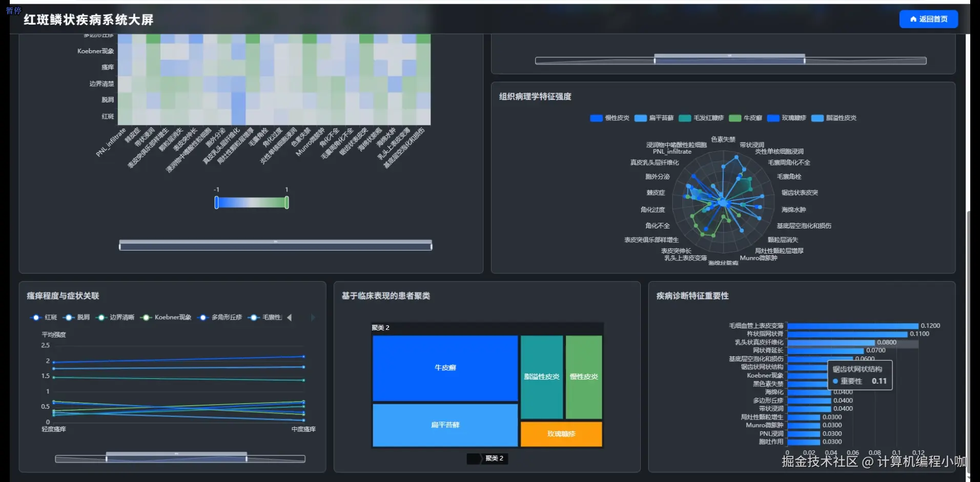The width and height of the screenshot is (980, 482).
Task: Click the 多边形丘疹 importance bar
Action: pos(809,401)
